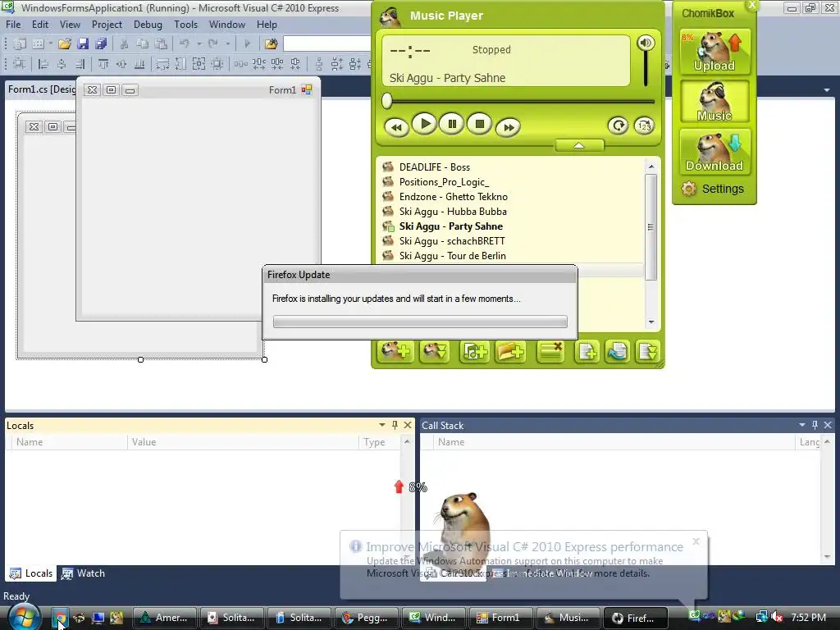Expand the Undo history dropdown arrow
This screenshot has width=840, height=630.
[x=199, y=44]
